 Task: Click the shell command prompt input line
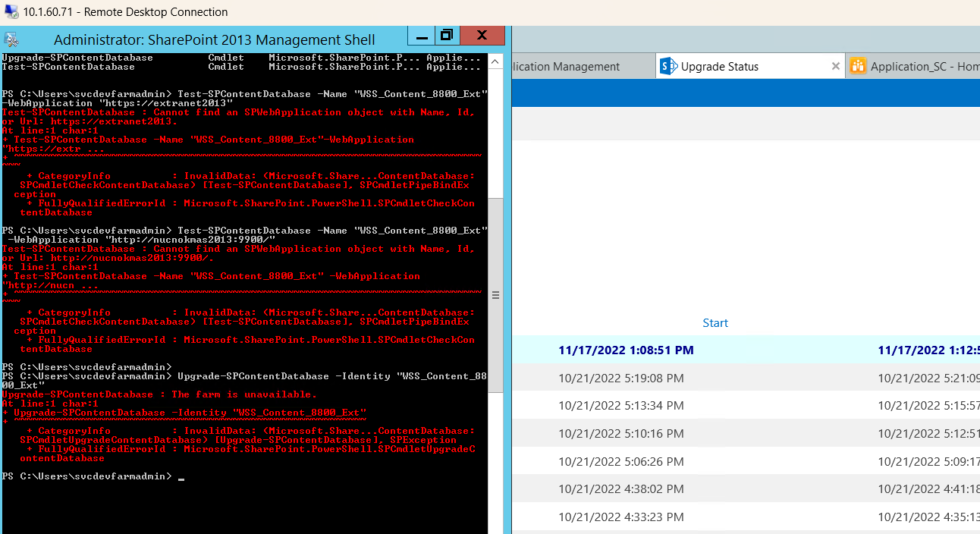(244, 476)
